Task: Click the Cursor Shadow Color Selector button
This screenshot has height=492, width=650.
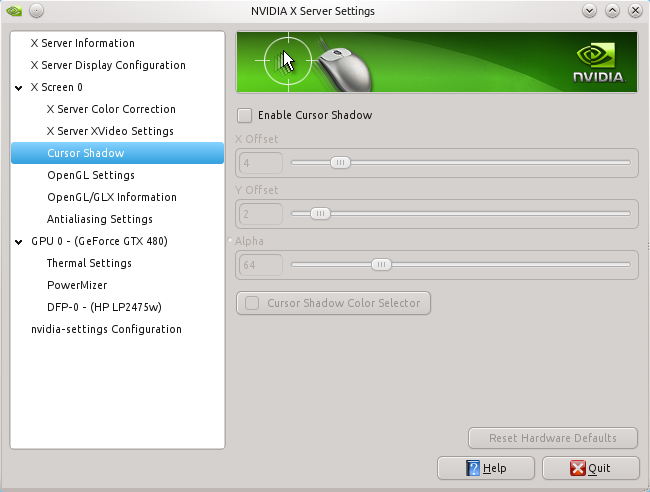Action: (x=333, y=303)
